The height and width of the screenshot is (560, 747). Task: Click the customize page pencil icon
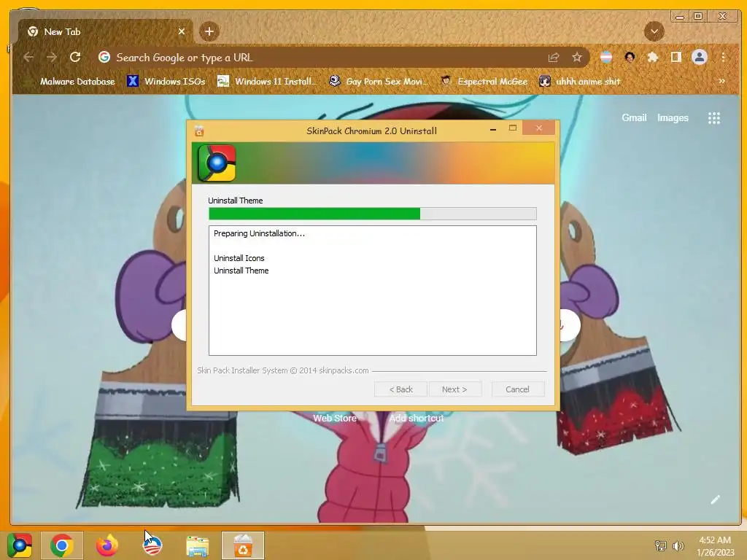pyautogui.click(x=716, y=499)
